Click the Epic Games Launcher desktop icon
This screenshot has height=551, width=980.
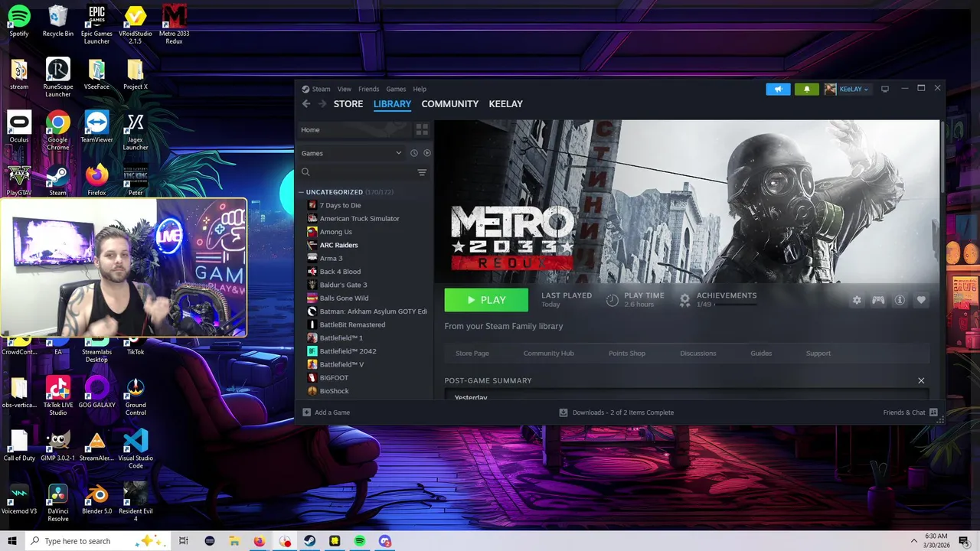tap(96, 24)
